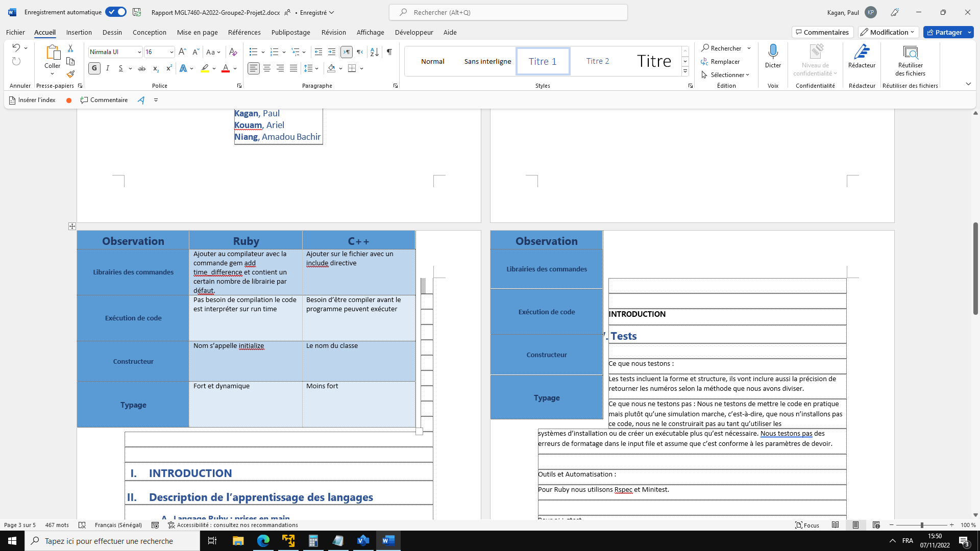Click the Format Painter brush icon

[x=70, y=74]
